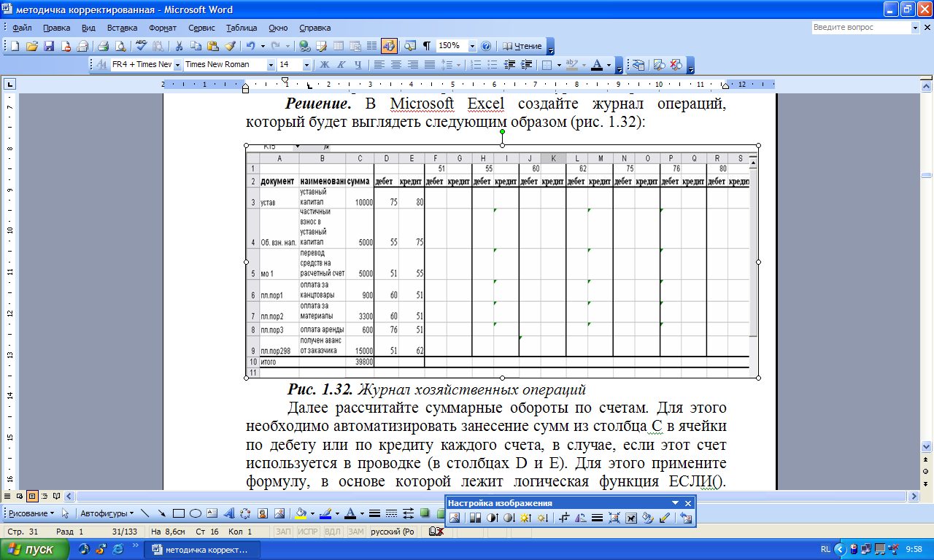Reset the picture on the Picture toolbar
This screenshot has width=934, height=560.
click(x=685, y=518)
